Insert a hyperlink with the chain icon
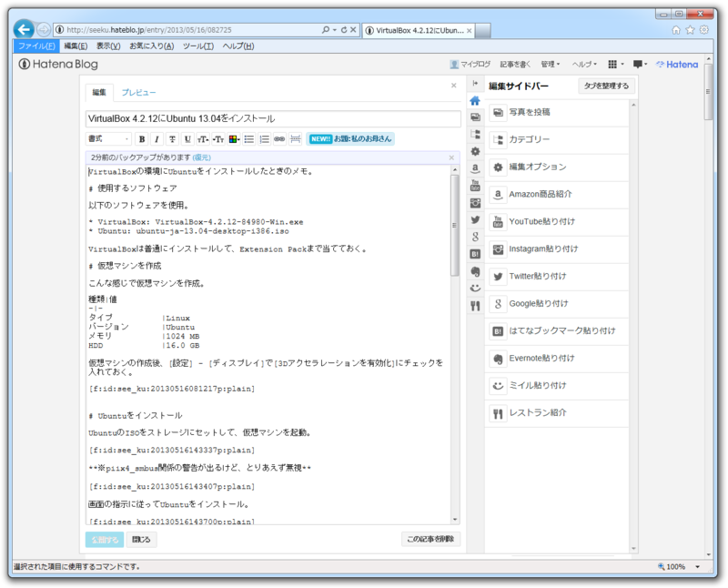This screenshot has height=588, width=728. 279,139
